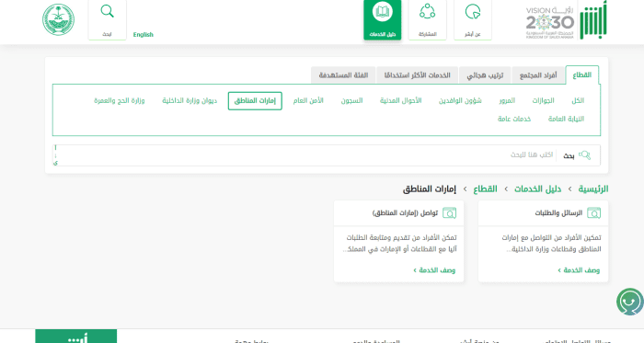The height and width of the screenshot is (343, 644).
Task: Click the 'عن أبشر' about icon
Action: (x=473, y=11)
